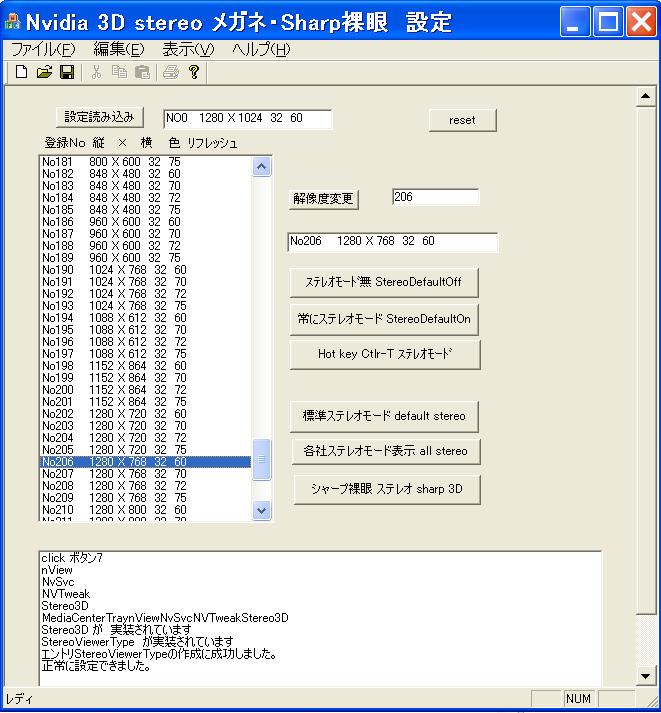This screenshot has height=713, width=661.
Task: Select list row No197 1088 X 612 75
Action: (x=145, y=354)
